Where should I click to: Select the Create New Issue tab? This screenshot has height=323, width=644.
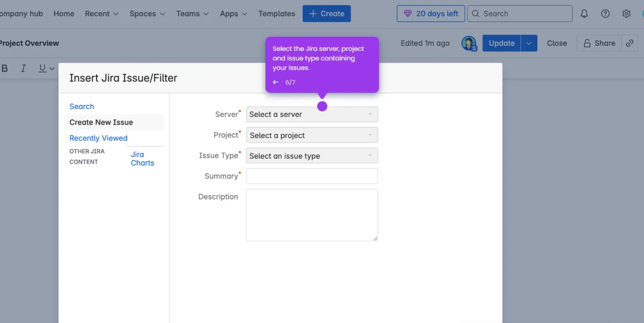click(x=114, y=122)
